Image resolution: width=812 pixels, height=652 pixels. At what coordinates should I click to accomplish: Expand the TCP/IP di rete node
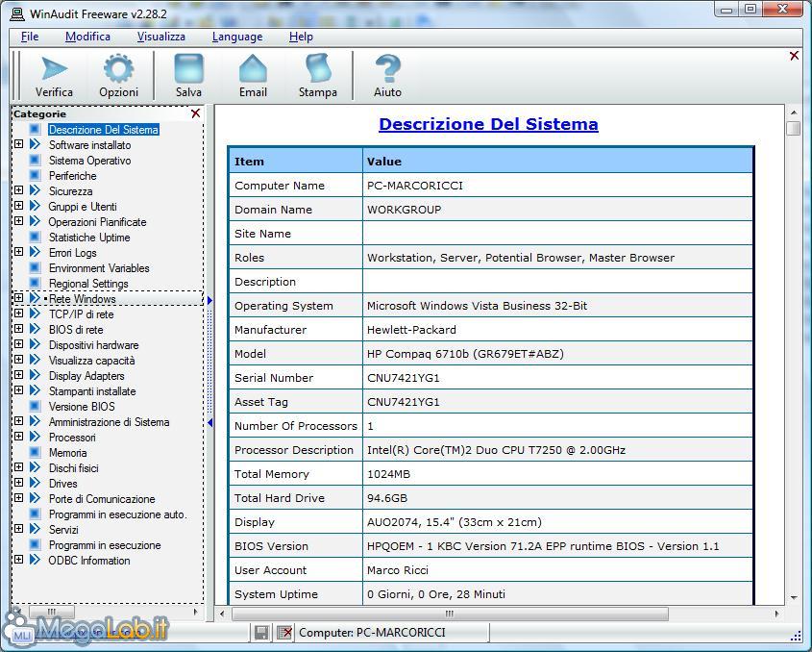coord(18,313)
